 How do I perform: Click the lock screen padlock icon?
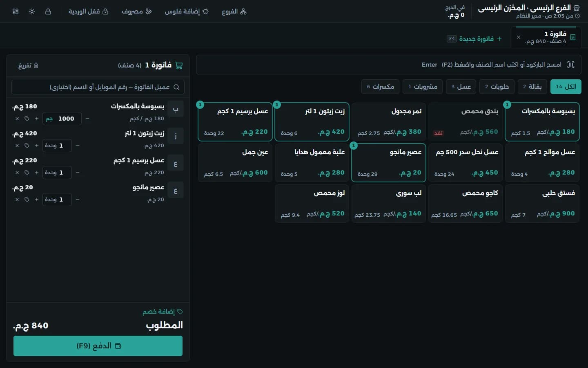click(48, 11)
